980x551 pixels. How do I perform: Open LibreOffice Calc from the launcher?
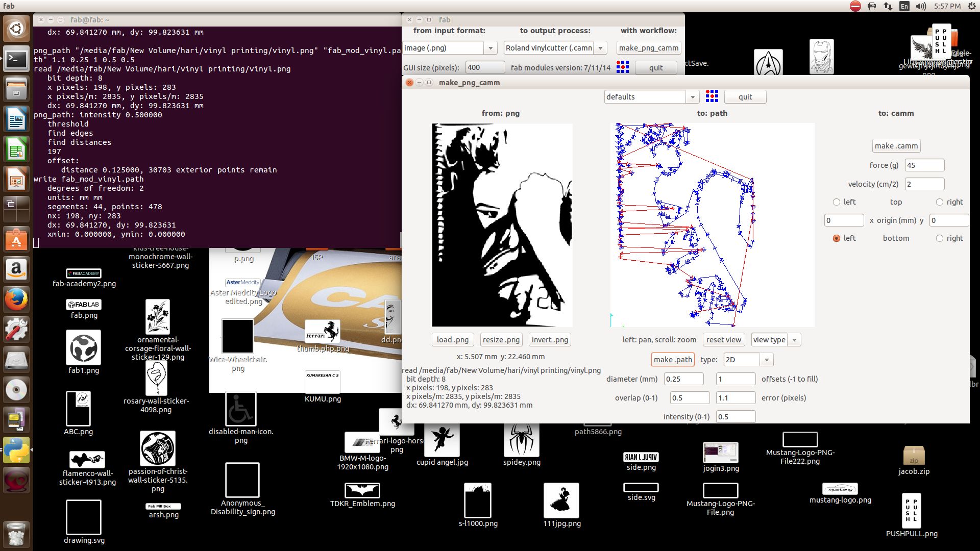tap(16, 150)
